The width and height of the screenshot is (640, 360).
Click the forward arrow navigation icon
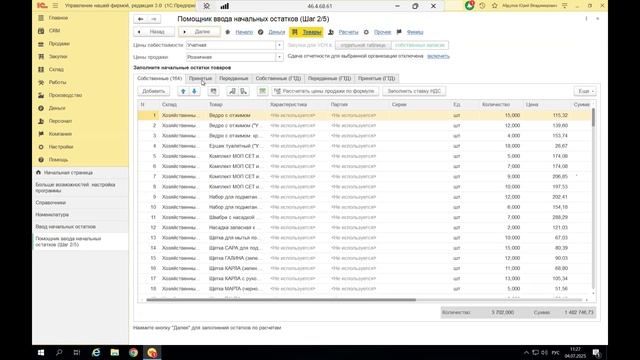pos(154,19)
